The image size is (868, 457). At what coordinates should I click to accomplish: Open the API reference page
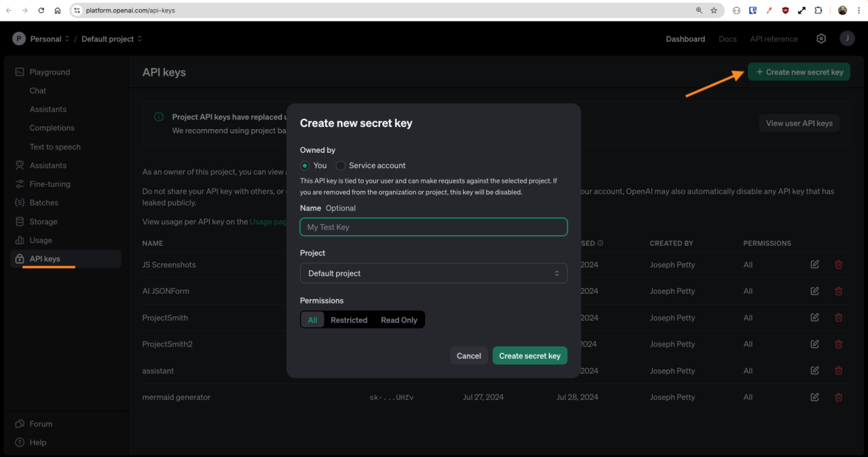pos(774,39)
